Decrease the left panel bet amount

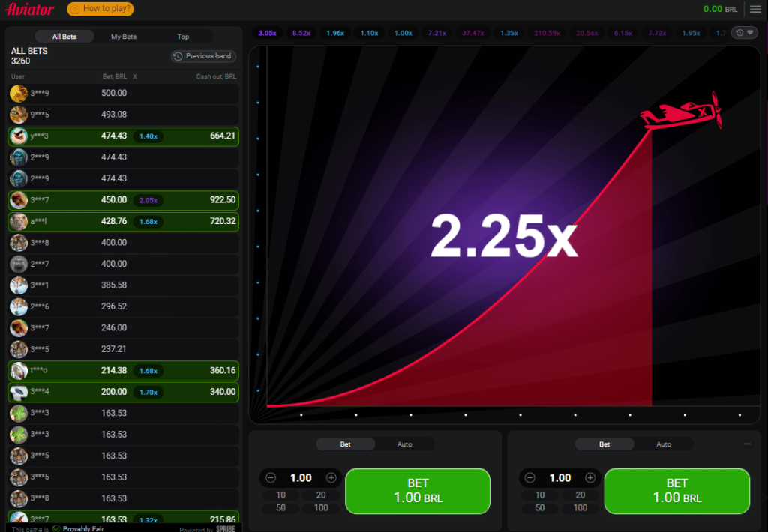pos(271,477)
